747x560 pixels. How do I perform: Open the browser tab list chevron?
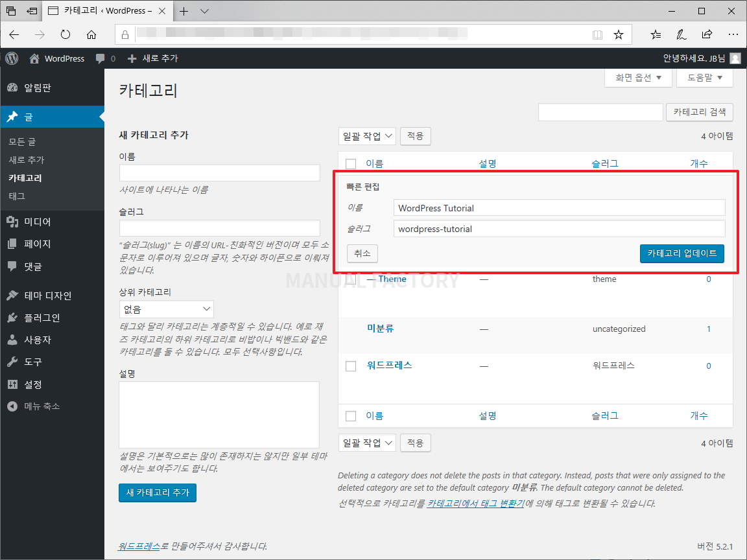pyautogui.click(x=205, y=11)
